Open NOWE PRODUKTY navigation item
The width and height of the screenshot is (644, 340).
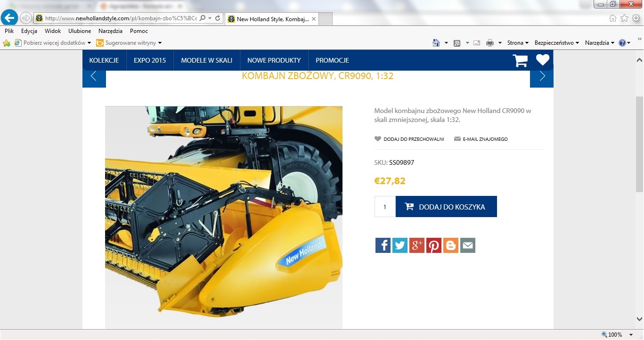(274, 60)
